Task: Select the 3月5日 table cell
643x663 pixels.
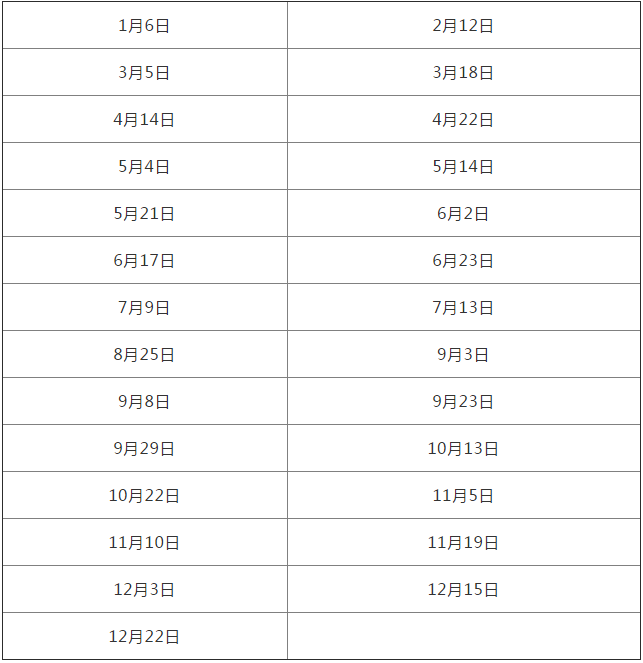Action: coord(145,72)
